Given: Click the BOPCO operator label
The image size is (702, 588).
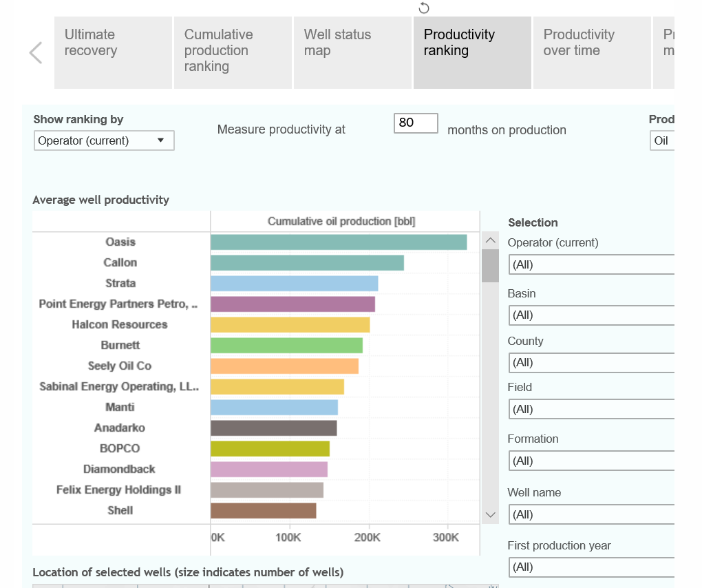Looking at the screenshot, I should pos(120,448).
